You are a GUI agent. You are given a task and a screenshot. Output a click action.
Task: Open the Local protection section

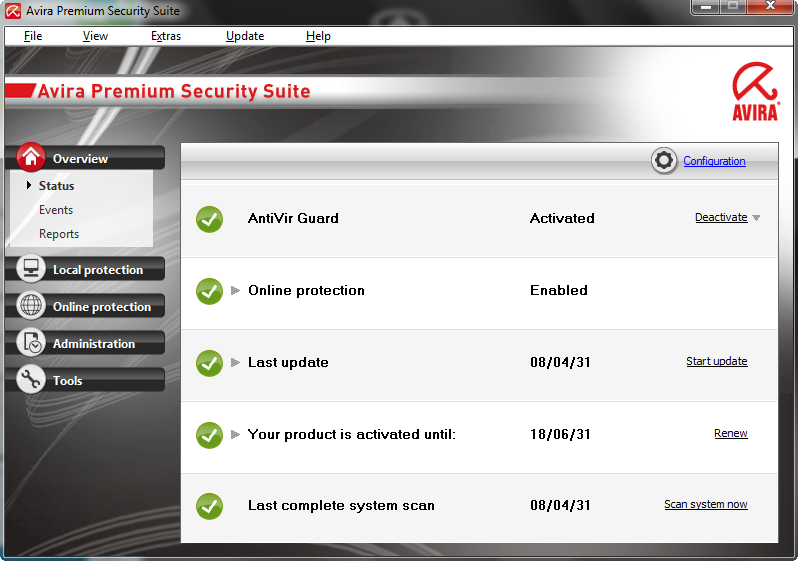(x=98, y=270)
